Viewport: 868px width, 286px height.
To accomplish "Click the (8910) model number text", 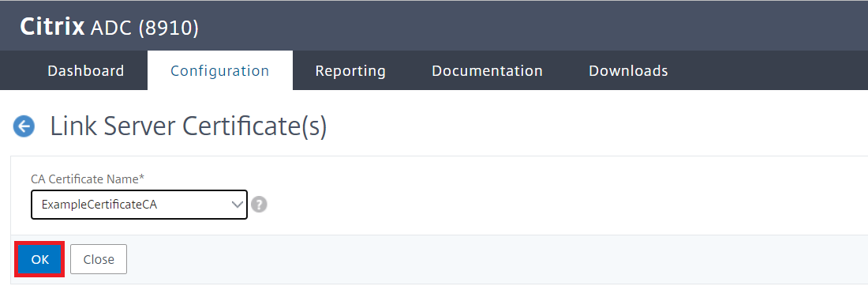I will tap(168, 28).
